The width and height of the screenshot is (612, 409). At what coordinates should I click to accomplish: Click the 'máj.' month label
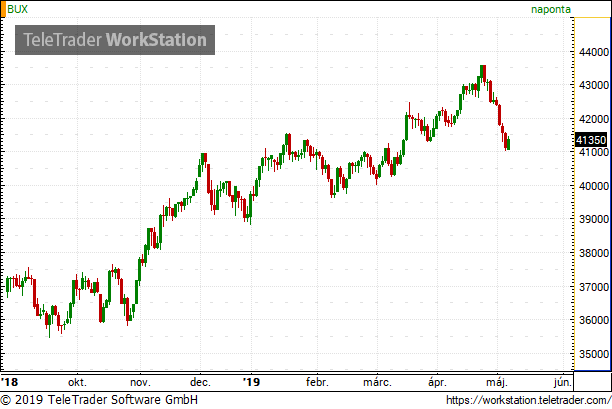(x=497, y=382)
